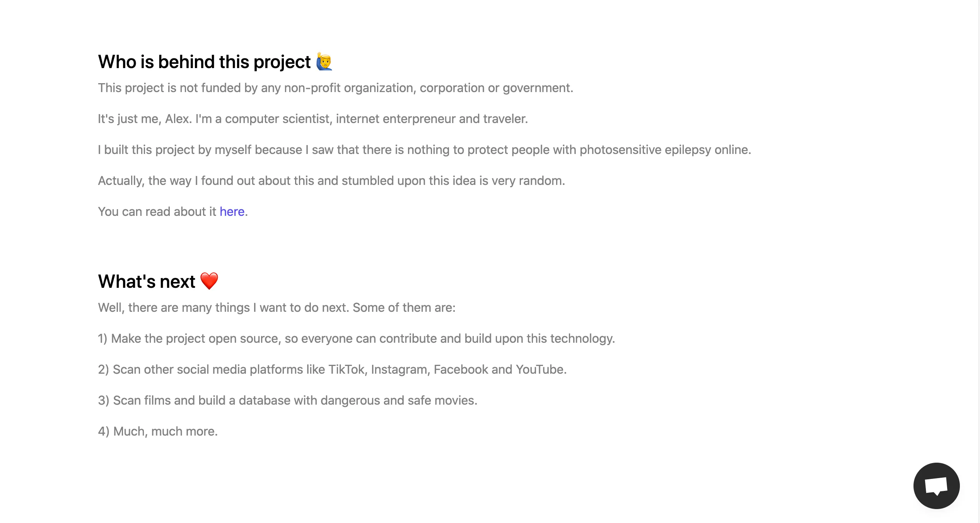Click the raising-hand emoji beside the heading

[324, 62]
